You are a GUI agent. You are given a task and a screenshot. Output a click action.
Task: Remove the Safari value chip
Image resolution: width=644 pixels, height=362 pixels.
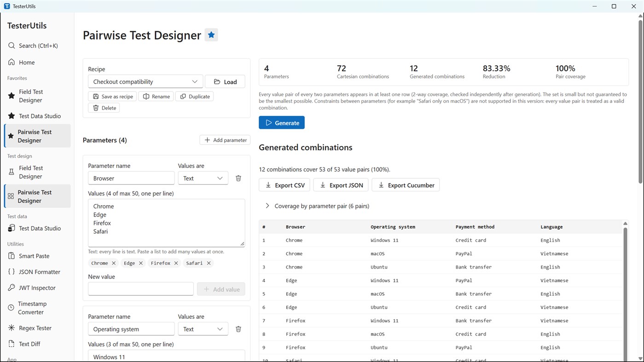(x=209, y=263)
